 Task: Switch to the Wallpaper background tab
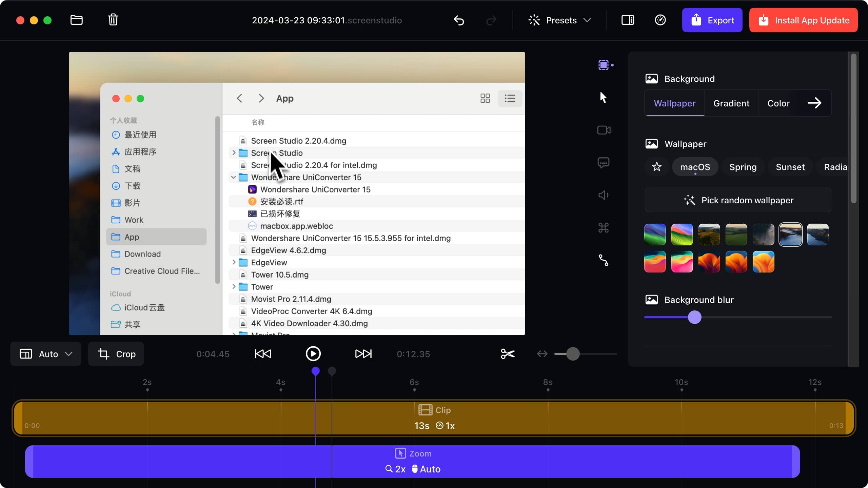[x=674, y=103]
